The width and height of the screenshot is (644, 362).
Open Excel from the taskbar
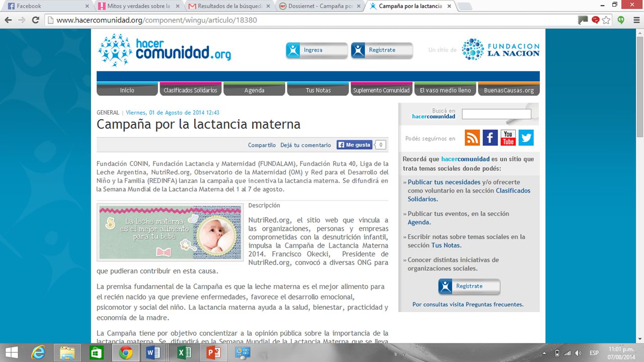[184, 352]
